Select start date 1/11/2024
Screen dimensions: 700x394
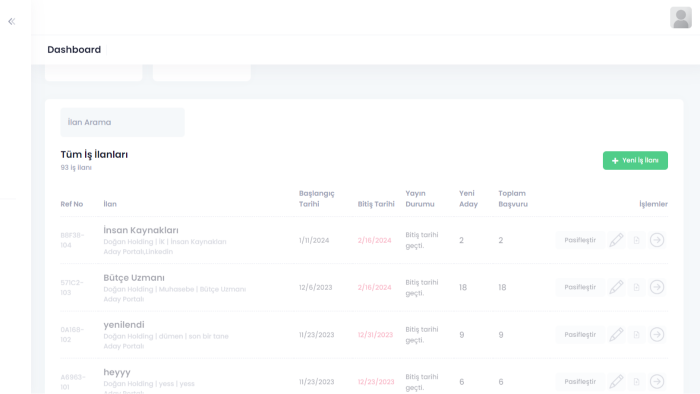tap(314, 240)
